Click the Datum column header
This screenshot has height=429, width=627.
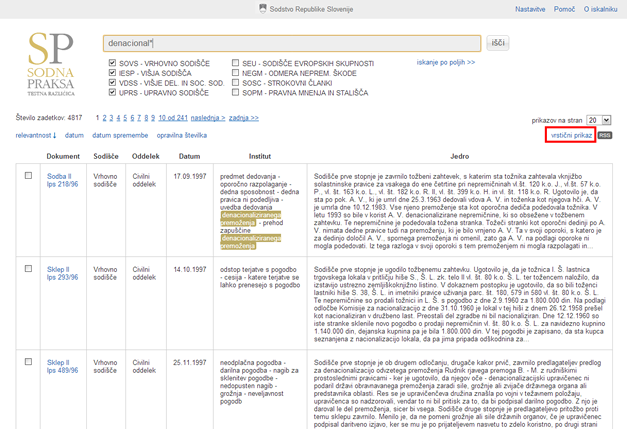coord(190,156)
